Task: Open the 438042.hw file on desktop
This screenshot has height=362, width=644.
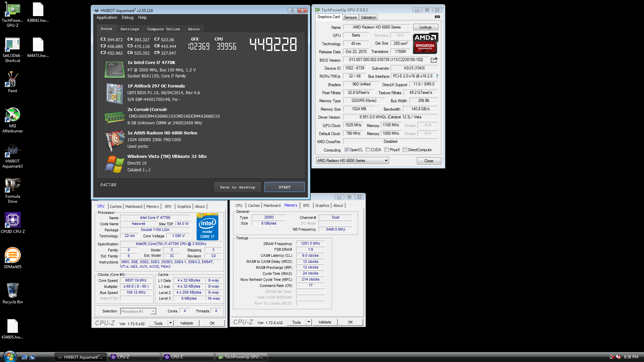Action: [x=38, y=12]
